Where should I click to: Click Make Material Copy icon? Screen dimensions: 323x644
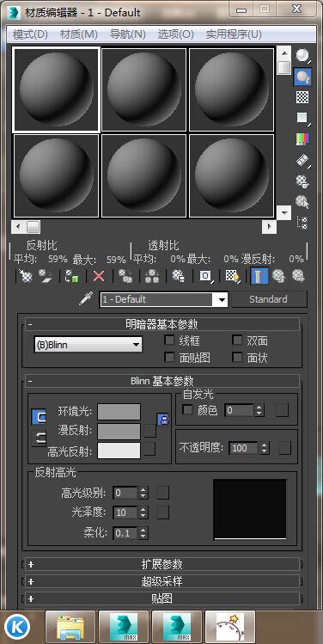point(125,276)
